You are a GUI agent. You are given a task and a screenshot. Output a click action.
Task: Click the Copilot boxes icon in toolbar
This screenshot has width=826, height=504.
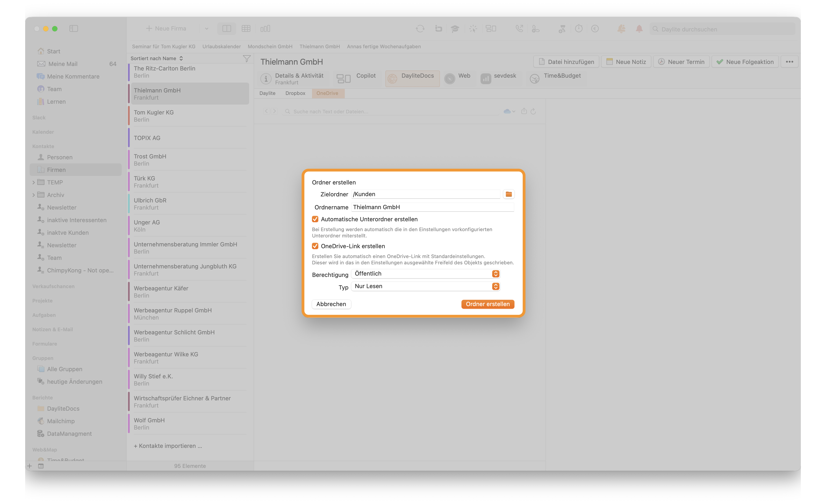point(491,28)
